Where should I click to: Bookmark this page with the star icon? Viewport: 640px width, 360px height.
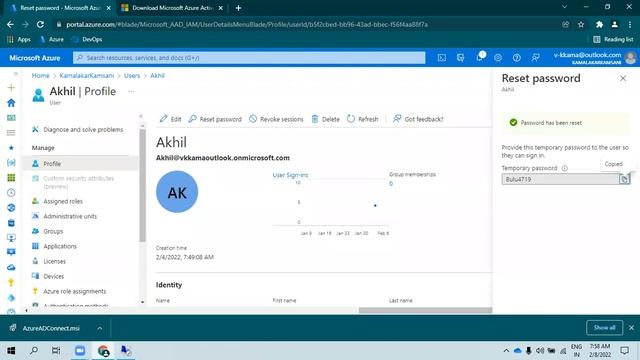point(581,24)
